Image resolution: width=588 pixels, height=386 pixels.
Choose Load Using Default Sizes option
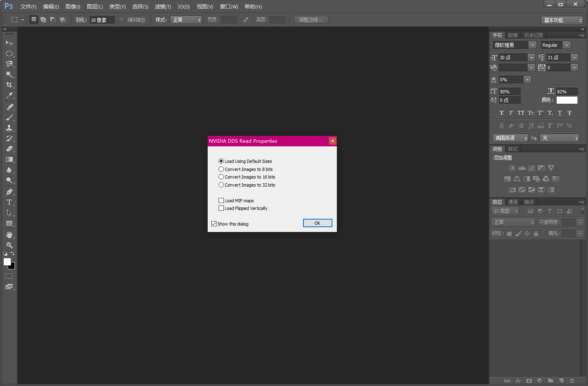click(x=245, y=161)
